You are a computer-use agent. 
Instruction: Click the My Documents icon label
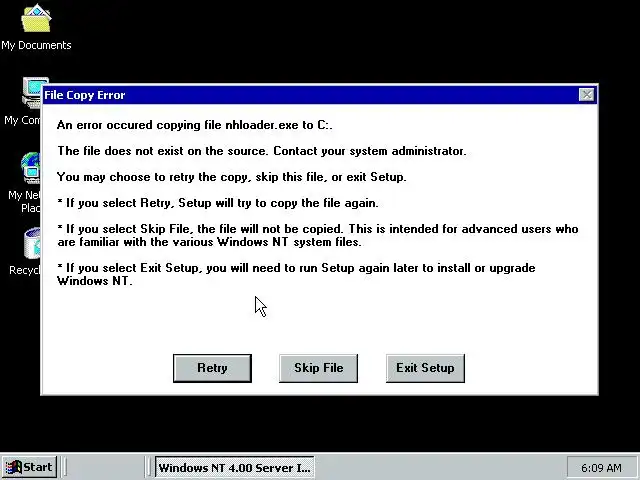pyautogui.click(x=36, y=45)
